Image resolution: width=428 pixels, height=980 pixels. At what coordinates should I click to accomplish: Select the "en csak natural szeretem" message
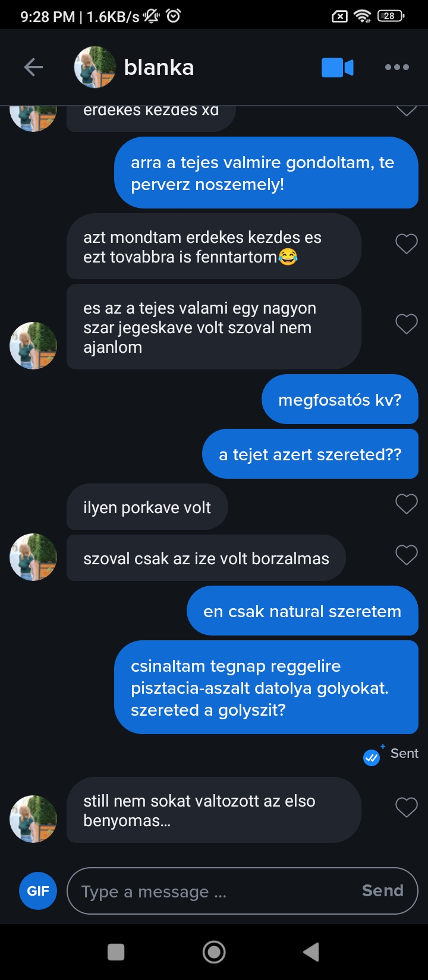pos(303,611)
